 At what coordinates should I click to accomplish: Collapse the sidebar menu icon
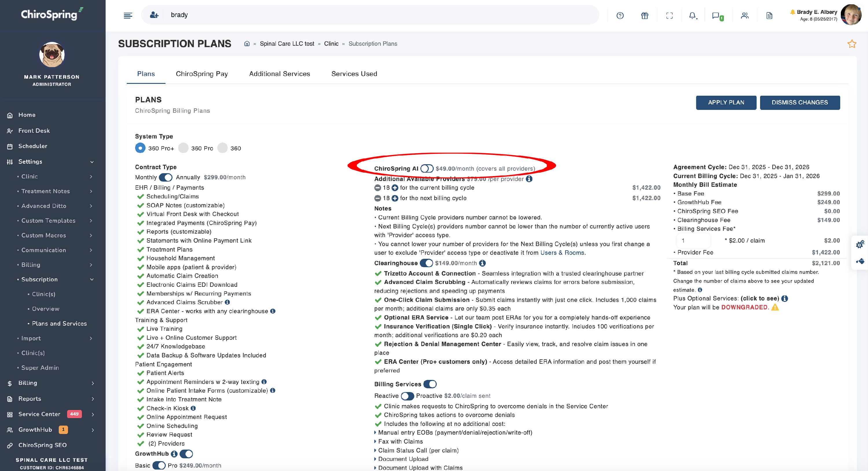[128, 16]
